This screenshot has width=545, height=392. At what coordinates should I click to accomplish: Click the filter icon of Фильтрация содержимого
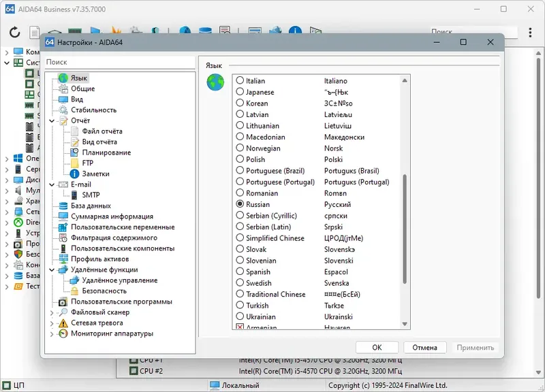[x=63, y=238]
